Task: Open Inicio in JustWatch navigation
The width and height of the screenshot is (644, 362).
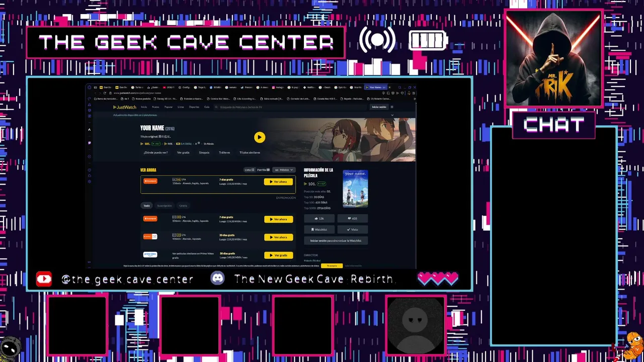Action: (x=144, y=107)
